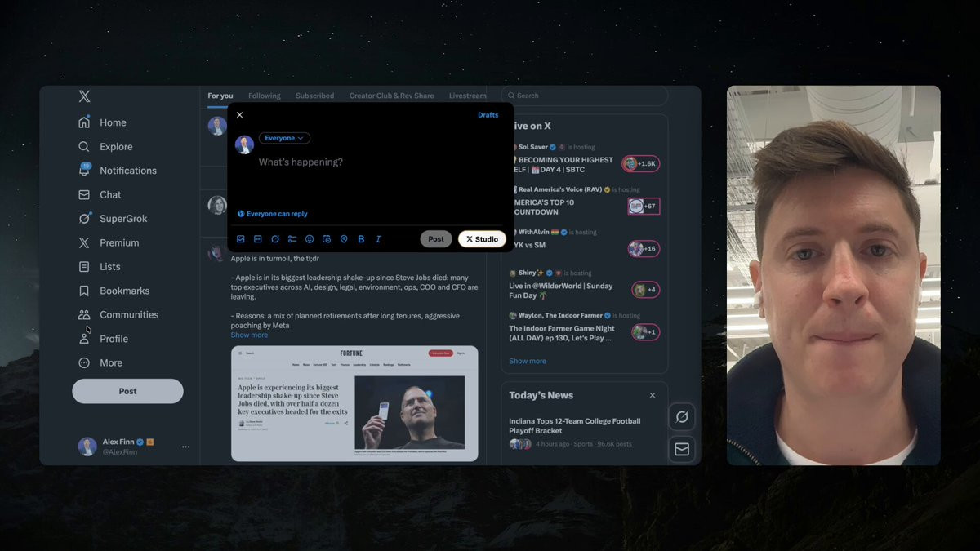The height and width of the screenshot is (551, 980).
Task: Click the profile avatar in the composer
Action: (244, 144)
